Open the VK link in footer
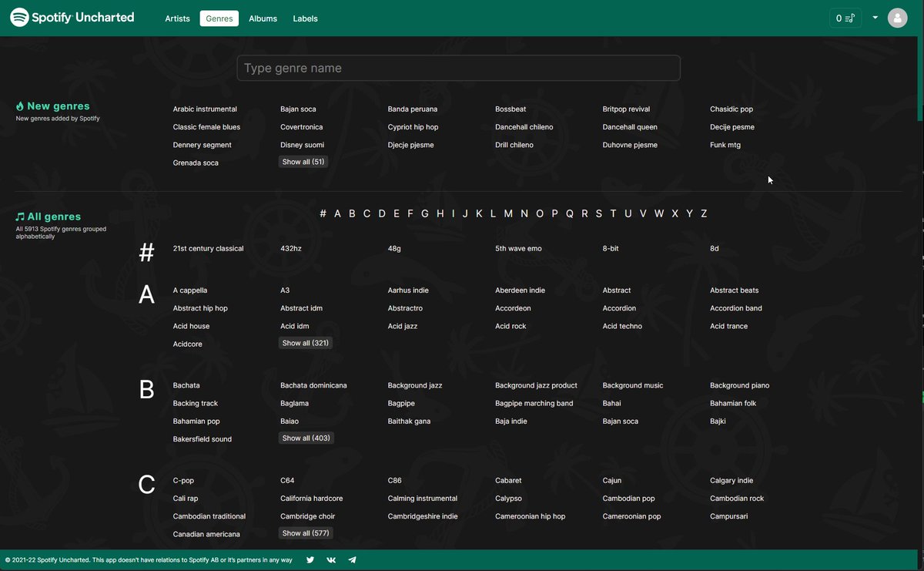924x571 pixels. (331, 560)
